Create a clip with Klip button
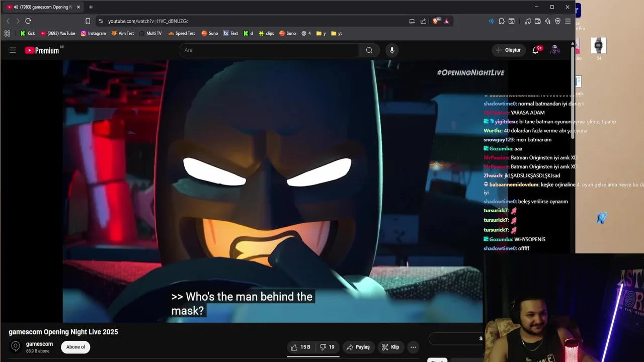 390,347
